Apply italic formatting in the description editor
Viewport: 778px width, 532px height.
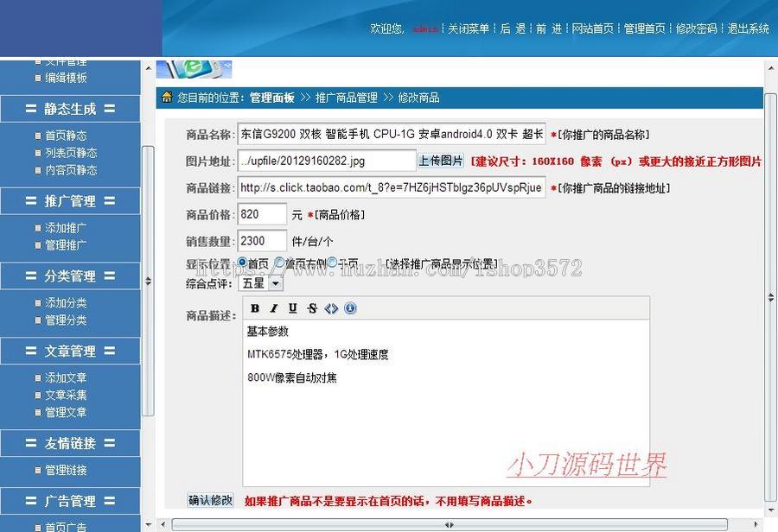tap(273, 307)
